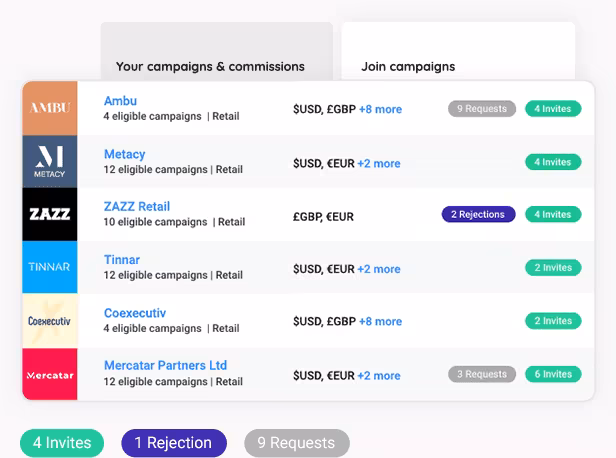616x458 pixels.
Task: Select the bottom 4 Invites filter pill
Action: pos(62,442)
